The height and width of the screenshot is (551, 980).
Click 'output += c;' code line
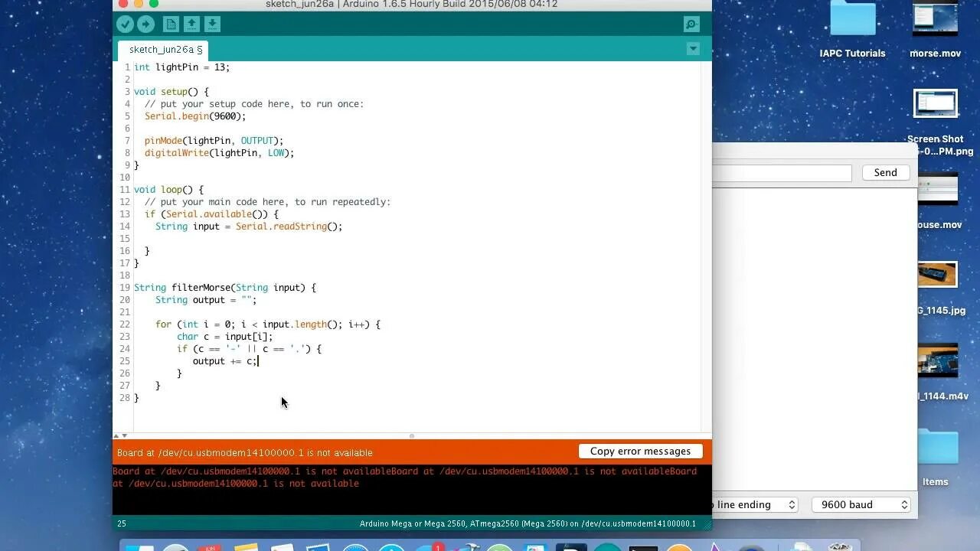pos(225,361)
